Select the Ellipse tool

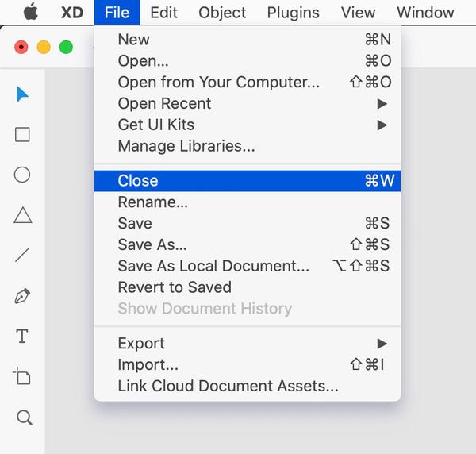pos(23,175)
